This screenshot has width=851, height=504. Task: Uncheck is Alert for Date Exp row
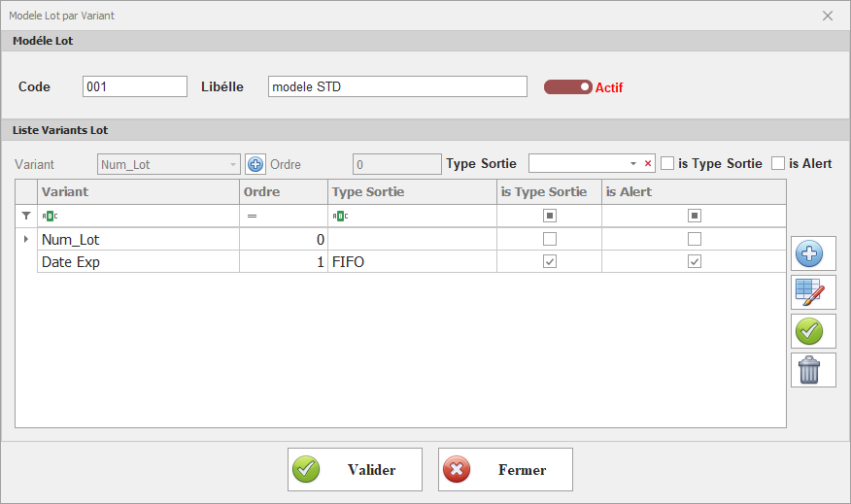point(694,262)
